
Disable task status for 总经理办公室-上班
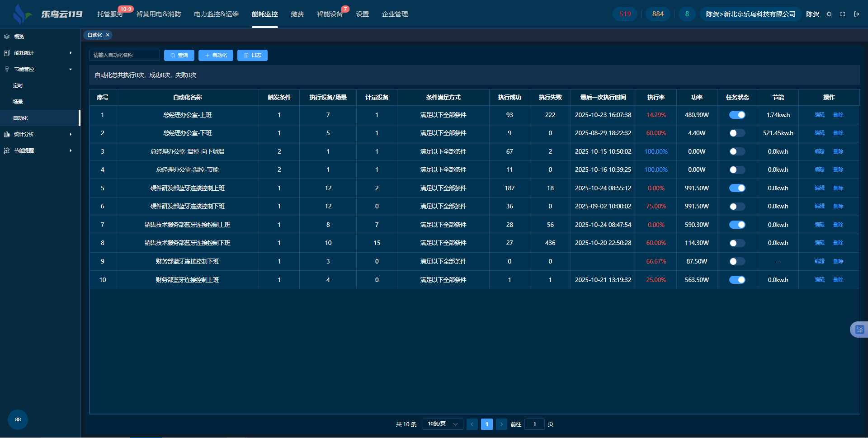[x=737, y=115]
